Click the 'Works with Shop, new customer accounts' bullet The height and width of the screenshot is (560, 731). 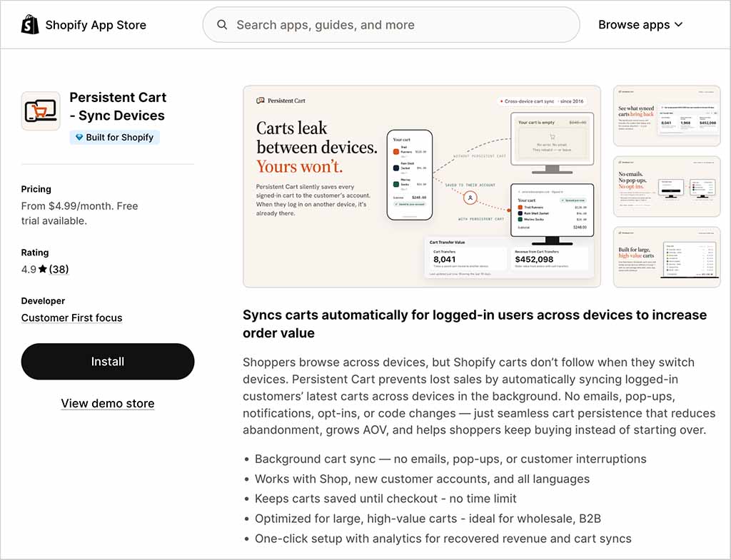422,479
